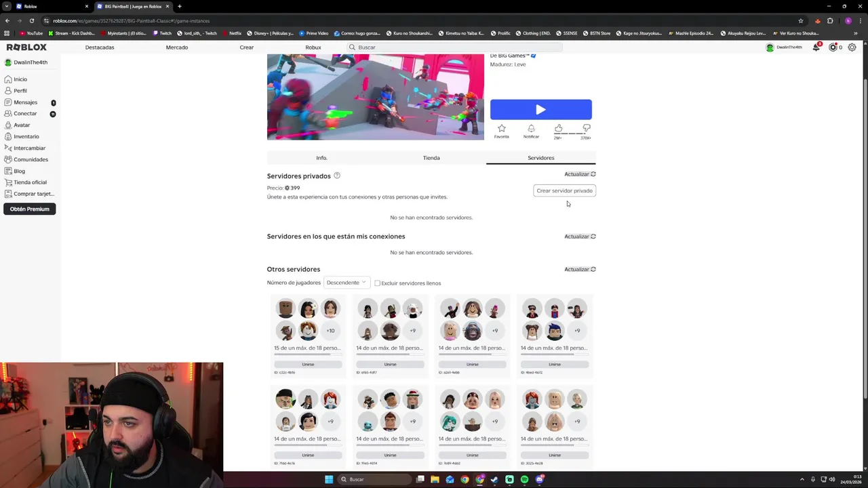Click the Windows taskbar search box
The image size is (868, 488).
[x=376, y=479]
